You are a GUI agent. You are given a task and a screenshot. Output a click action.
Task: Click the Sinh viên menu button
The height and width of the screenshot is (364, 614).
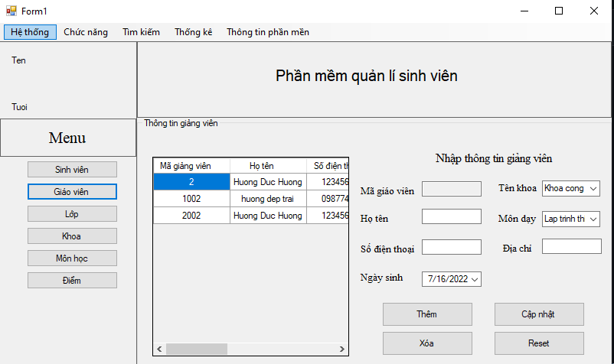pyautogui.click(x=72, y=170)
